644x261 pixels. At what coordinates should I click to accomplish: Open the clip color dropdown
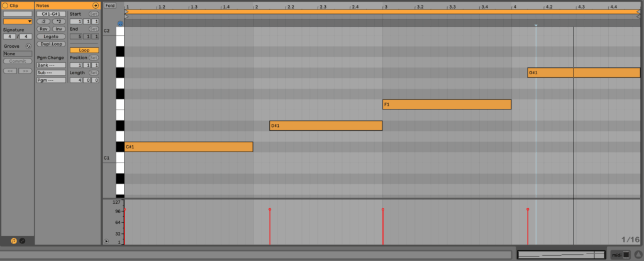coord(18,21)
